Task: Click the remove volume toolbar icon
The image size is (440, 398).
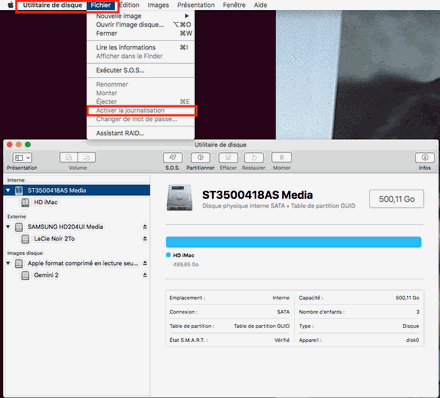Action: (87, 157)
